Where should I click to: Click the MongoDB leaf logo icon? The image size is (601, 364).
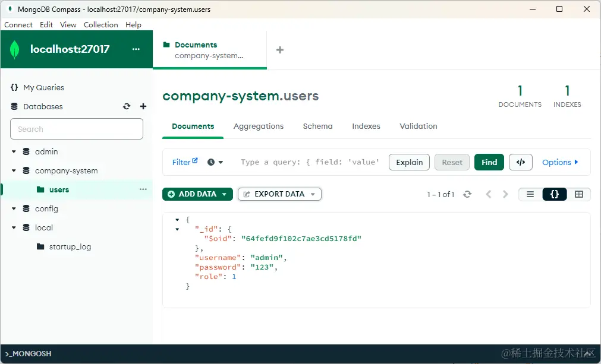click(x=15, y=49)
